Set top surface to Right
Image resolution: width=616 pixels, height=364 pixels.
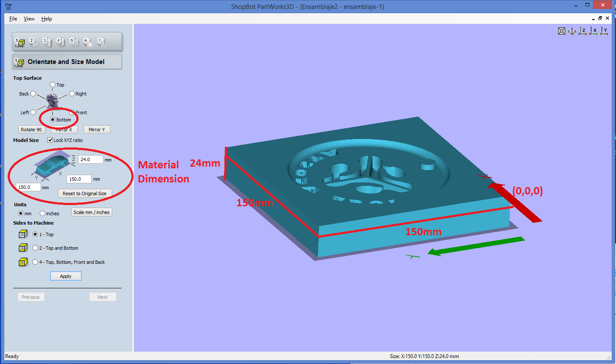(72, 94)
